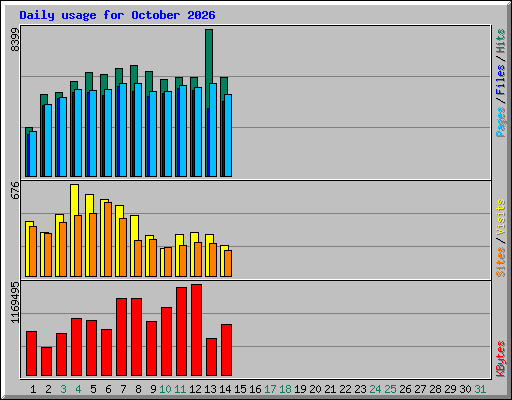Click the red KBytes bar for day 7
This screenshot has height=400, width=512.
click(121, 337)
